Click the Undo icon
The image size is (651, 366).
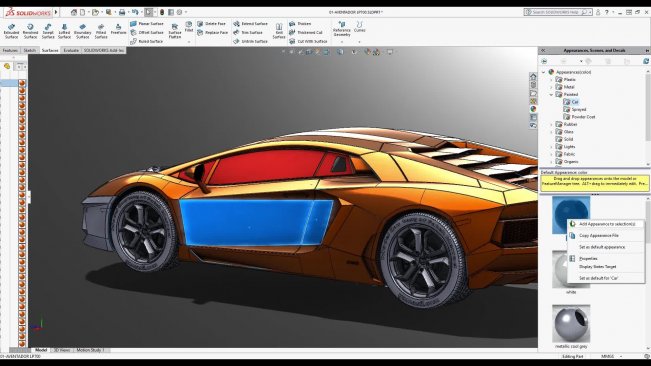click(x=135, y=12)
